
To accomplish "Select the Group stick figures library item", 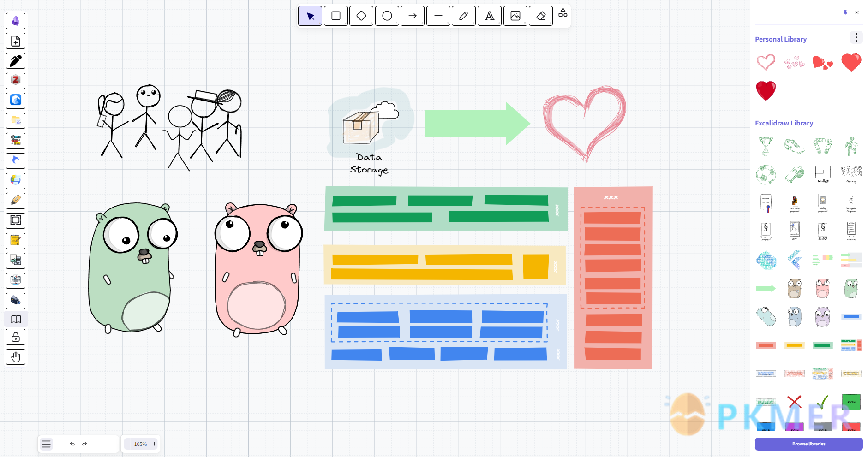I will pyautogui.click(x=851, y=175).
